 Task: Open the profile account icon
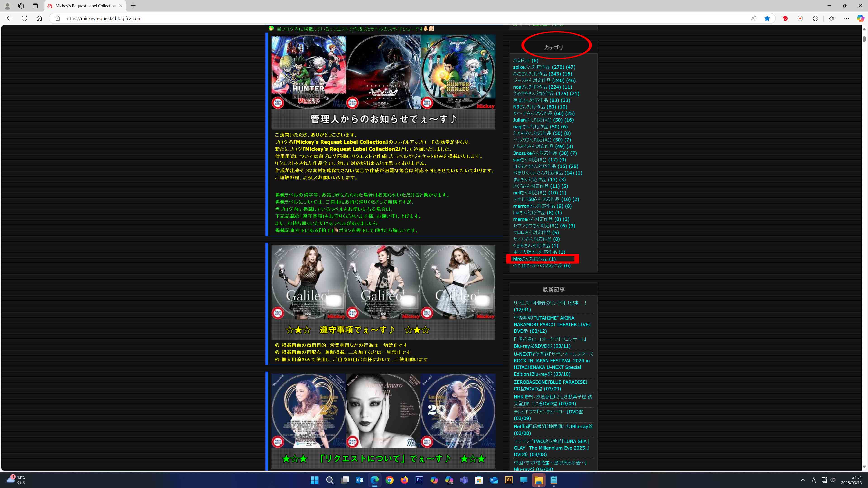(7, 6)
